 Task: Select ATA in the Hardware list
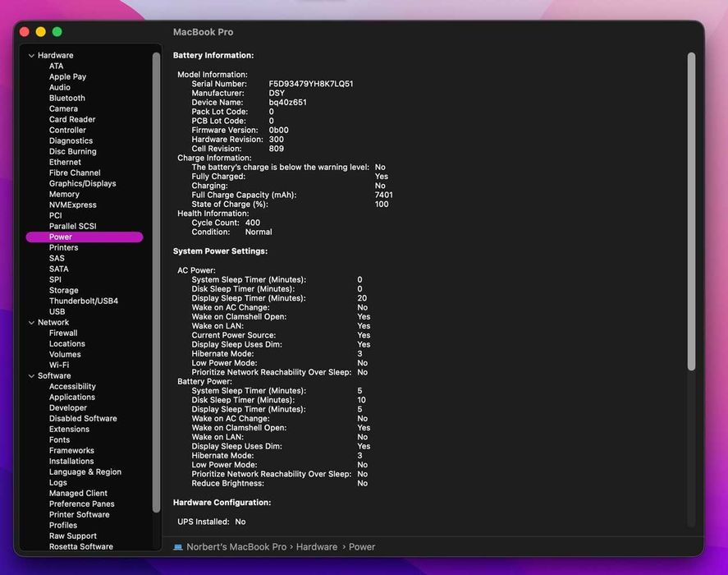coord(56,66)
